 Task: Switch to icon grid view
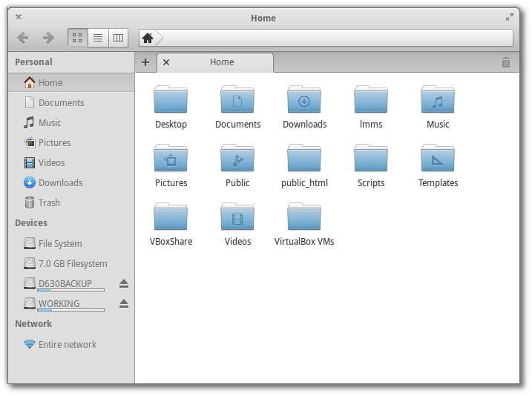78,38
